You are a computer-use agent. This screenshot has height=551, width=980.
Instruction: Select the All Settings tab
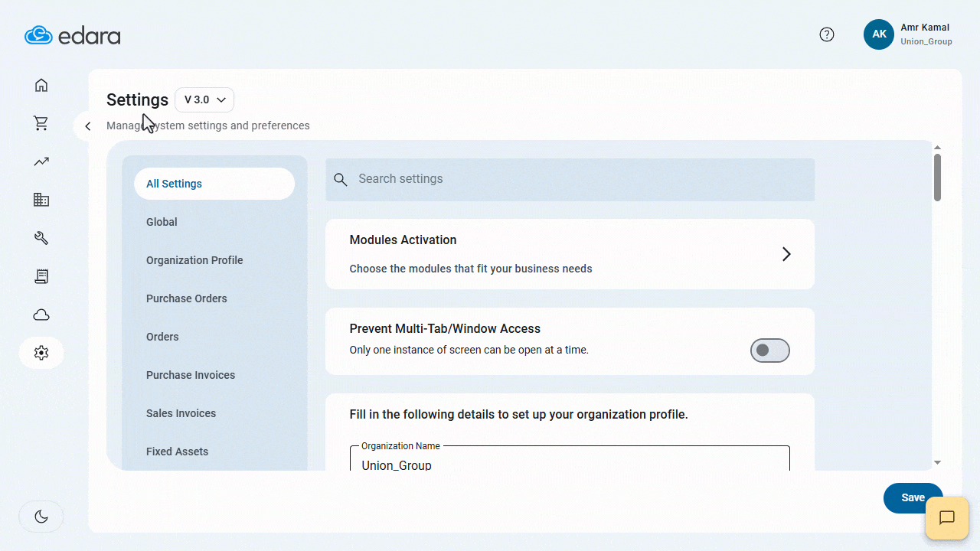[x=214, y=184]
